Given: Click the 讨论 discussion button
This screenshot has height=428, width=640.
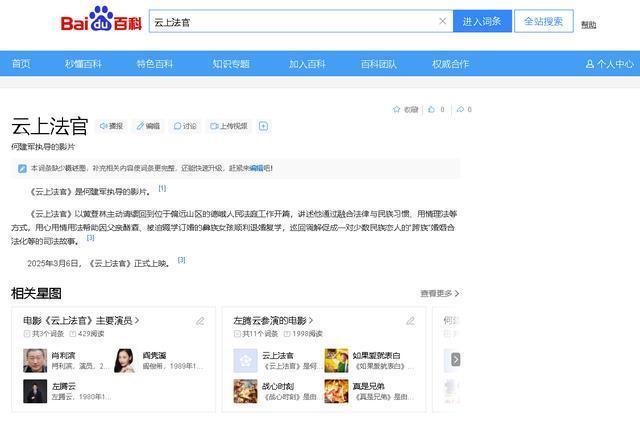Looking at the screenshot, I should (185, 126).
